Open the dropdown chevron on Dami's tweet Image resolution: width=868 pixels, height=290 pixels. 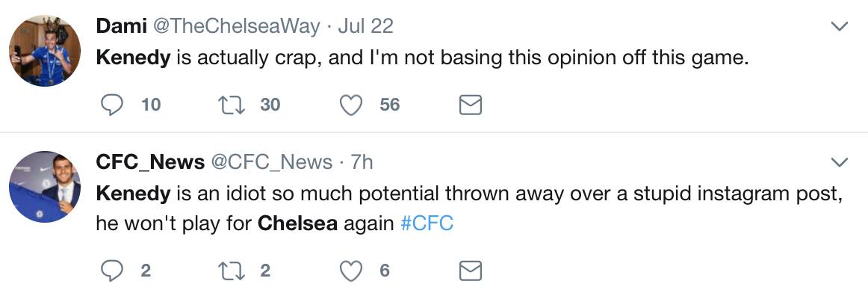[x=840, y=26]
